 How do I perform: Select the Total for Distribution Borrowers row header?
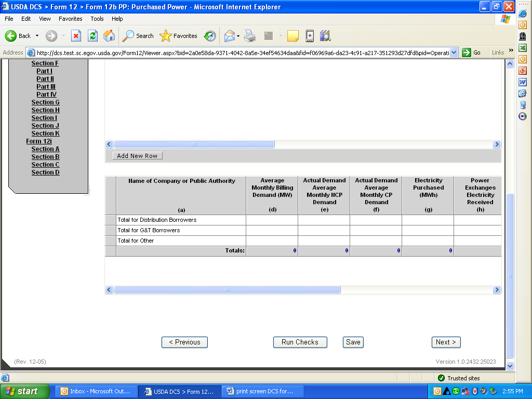(111, 220)
